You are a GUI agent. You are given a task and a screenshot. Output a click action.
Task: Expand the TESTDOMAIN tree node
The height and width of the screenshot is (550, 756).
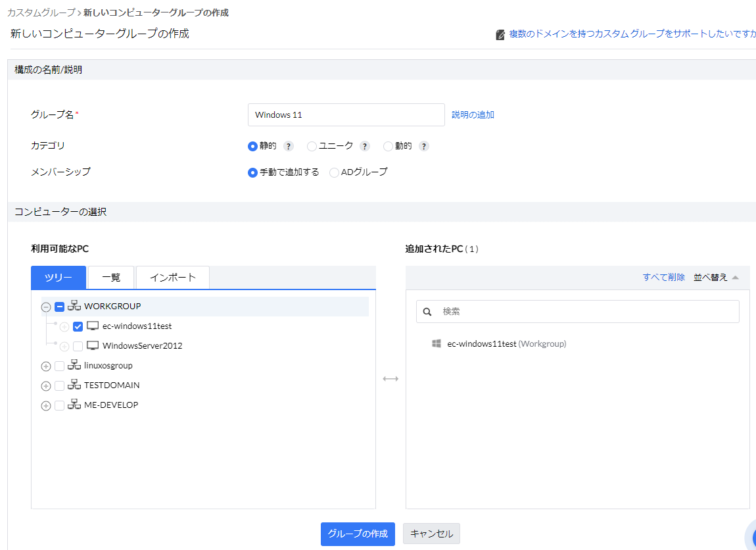pos(46,386)
